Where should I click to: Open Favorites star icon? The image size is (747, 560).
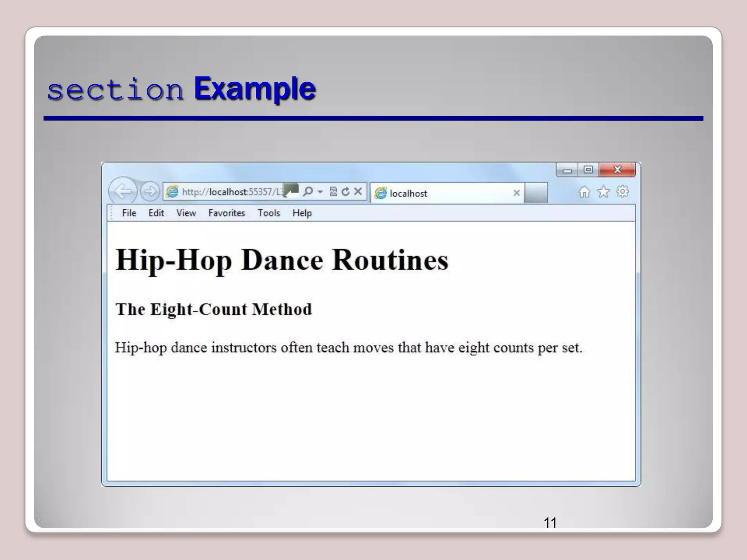[604, 191]
